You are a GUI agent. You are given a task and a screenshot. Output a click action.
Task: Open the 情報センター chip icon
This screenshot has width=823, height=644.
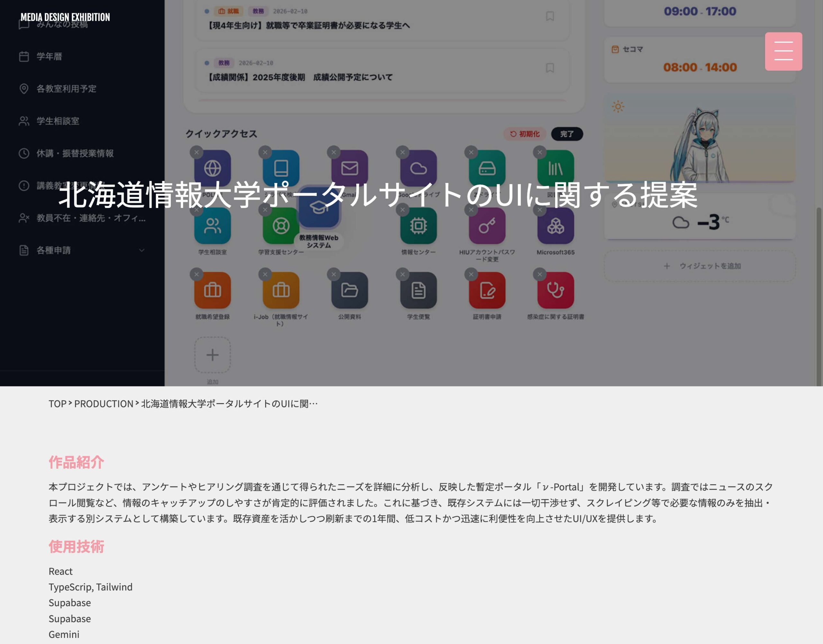click(x=418, y=226)
